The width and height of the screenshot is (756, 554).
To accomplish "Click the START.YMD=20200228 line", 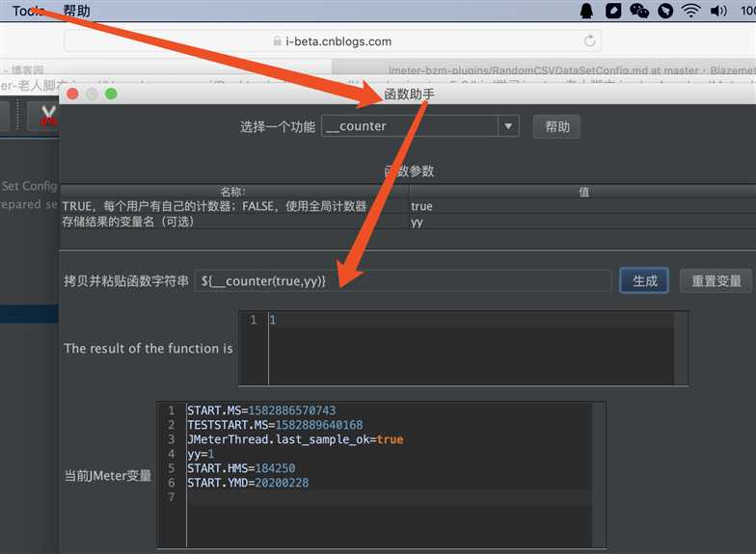I will [x=248, y=483].
